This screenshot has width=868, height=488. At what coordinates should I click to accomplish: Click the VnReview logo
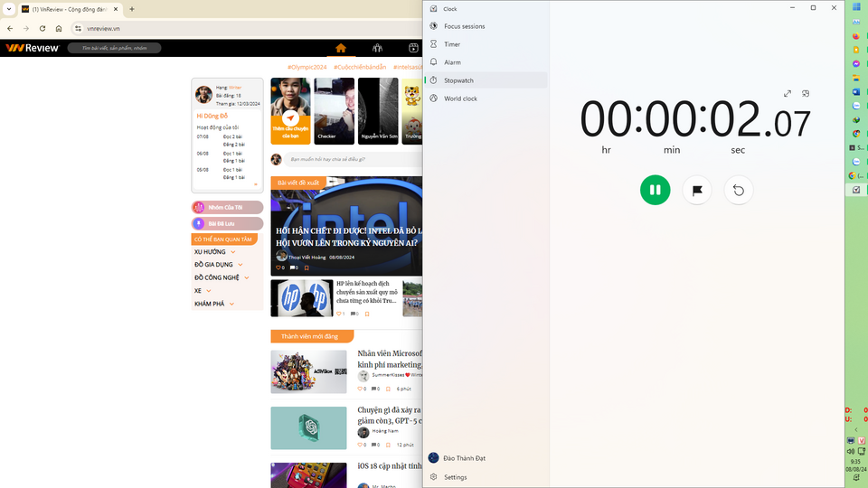33,48
